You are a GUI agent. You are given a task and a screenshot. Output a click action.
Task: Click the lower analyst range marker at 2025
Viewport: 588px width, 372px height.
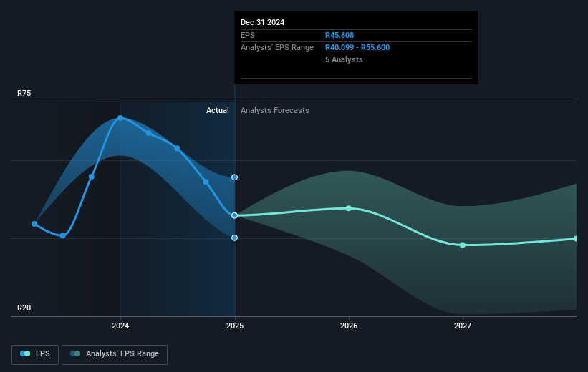234,238
